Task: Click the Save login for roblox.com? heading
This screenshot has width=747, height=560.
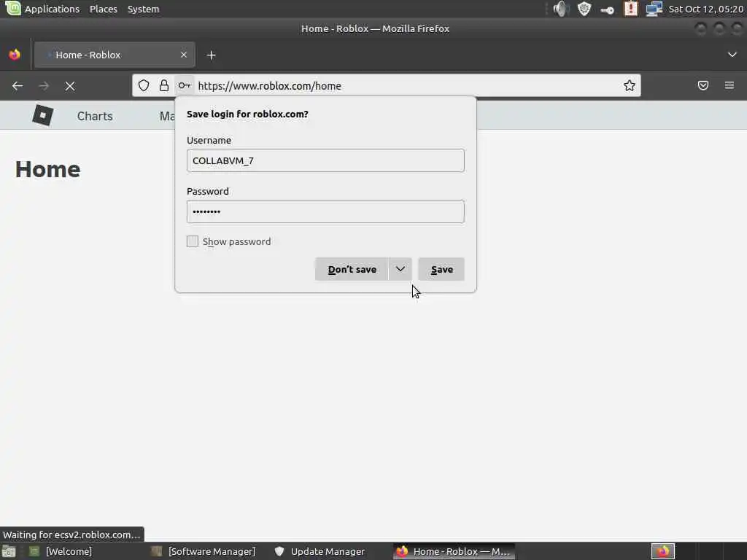Action: pos(247,114)
